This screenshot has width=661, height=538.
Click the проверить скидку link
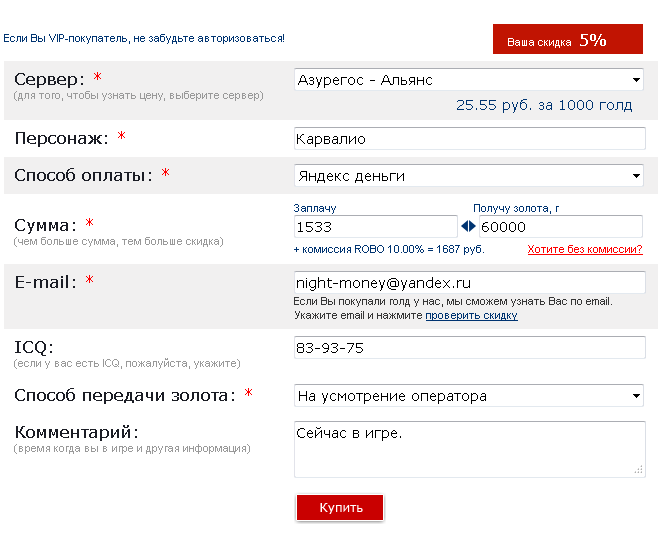pyautogui.click(x=471, y=315)
